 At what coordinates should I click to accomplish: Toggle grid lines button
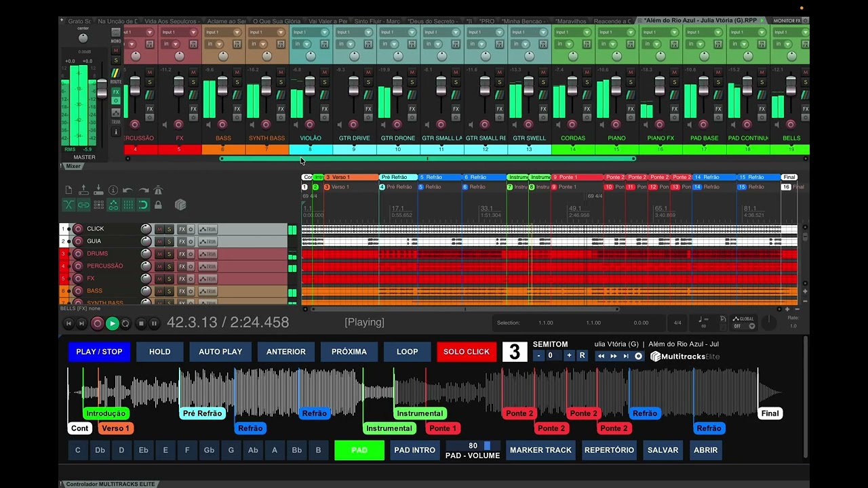128,205
